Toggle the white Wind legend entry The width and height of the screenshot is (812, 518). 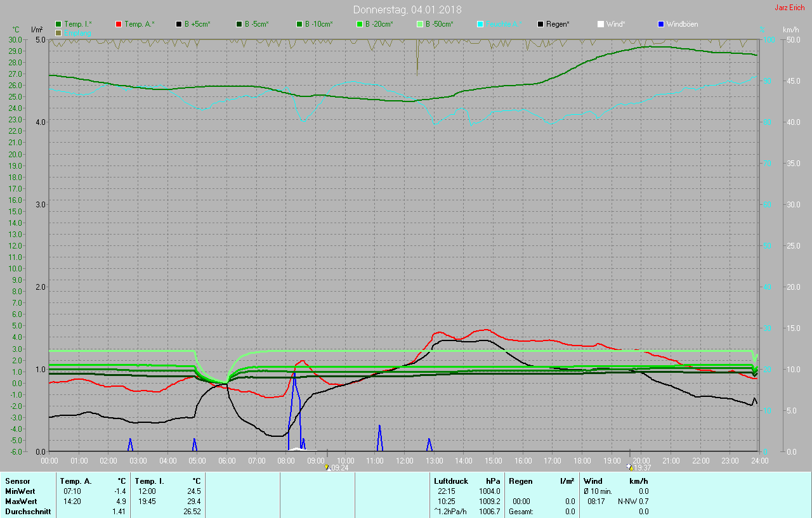pyautogui.click(x=601, y=24)
